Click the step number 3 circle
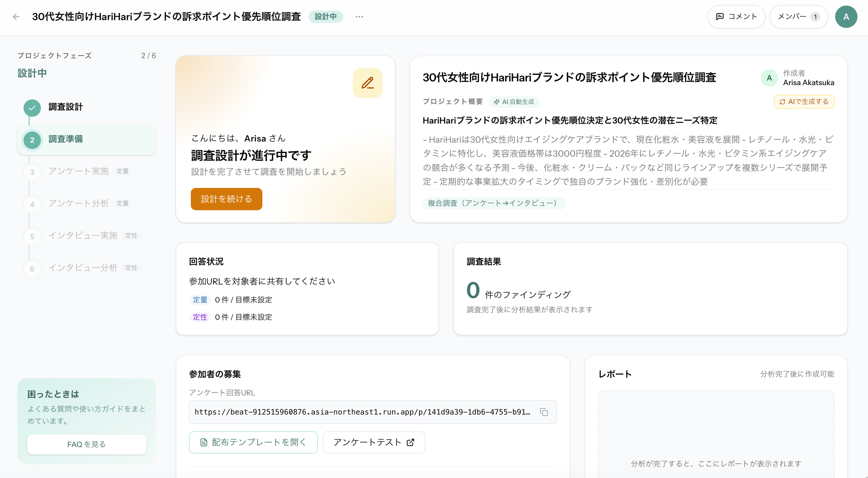Screen dimensions: 868x478 pyautogui.click(x=32, y=172)
